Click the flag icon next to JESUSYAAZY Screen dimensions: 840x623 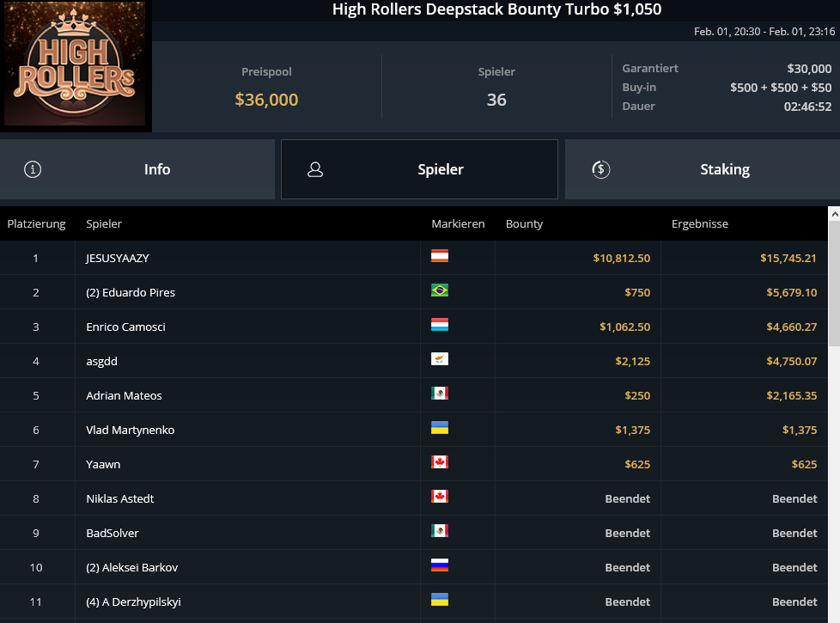point(439,256)
